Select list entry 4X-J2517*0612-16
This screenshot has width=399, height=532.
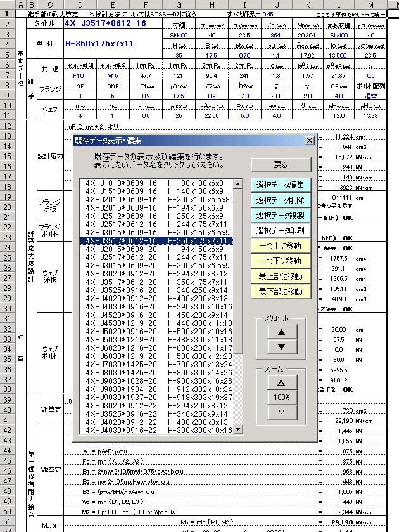point(156,224)
